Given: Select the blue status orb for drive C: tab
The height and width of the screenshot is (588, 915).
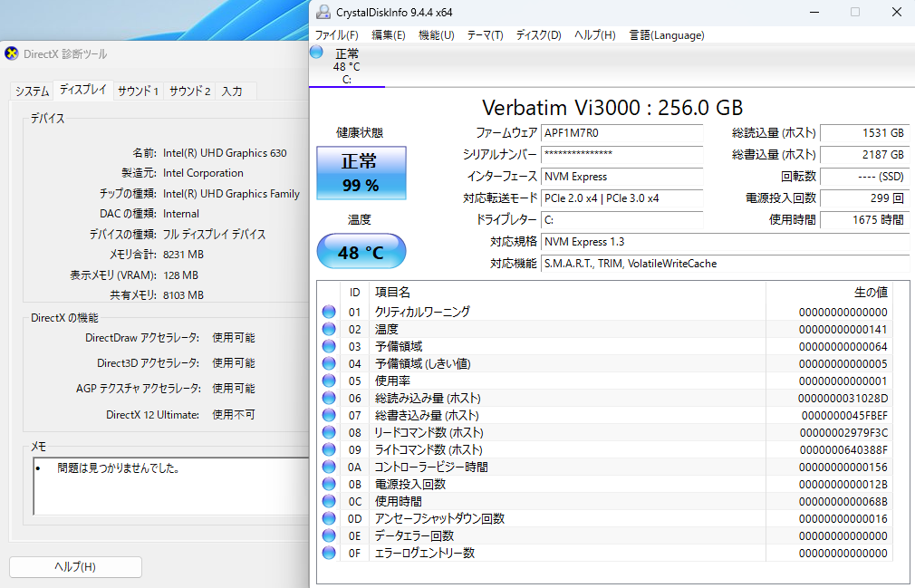Looking at the screenshot, I should [316, 52].
